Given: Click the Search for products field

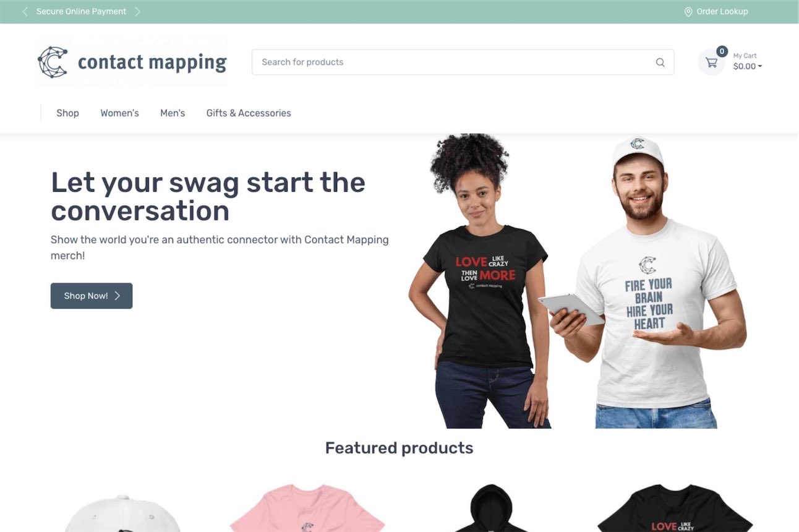Looking at the screenshot, I should 463,62.
